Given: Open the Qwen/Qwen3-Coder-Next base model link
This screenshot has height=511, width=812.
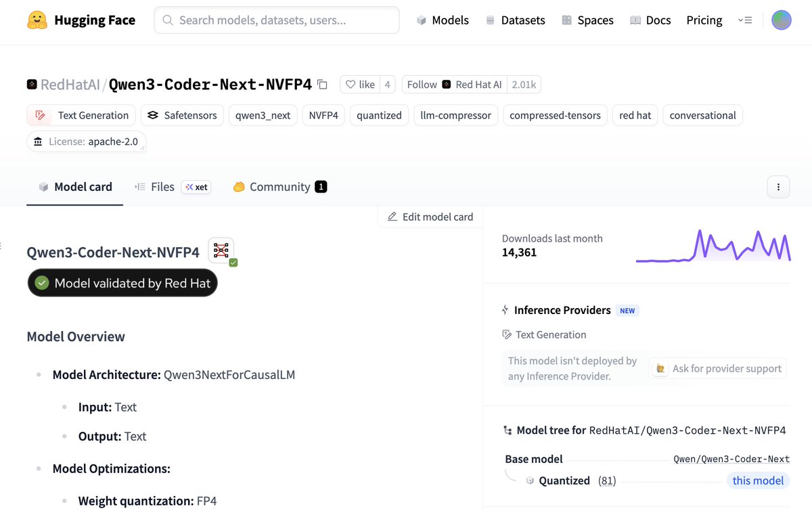Looking at the screenshot, I should (731, 459).
